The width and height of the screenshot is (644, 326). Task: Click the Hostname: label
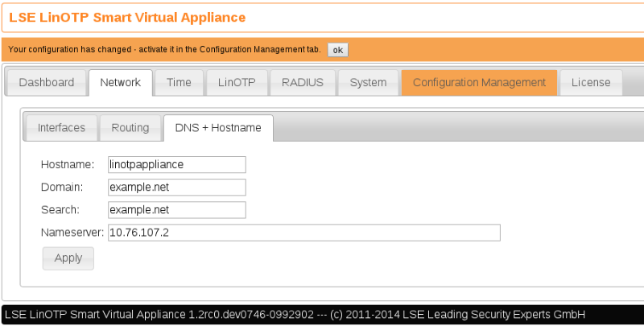(x=68, y=165)
